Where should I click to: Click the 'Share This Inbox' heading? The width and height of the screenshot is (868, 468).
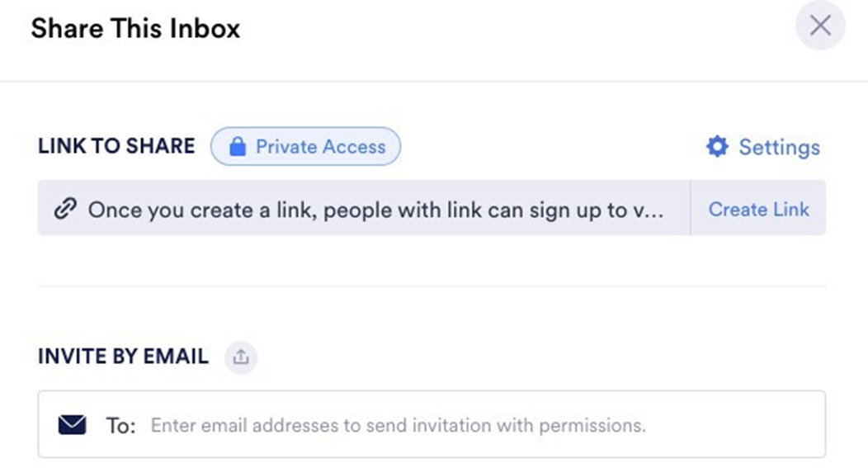click(135, 29)
